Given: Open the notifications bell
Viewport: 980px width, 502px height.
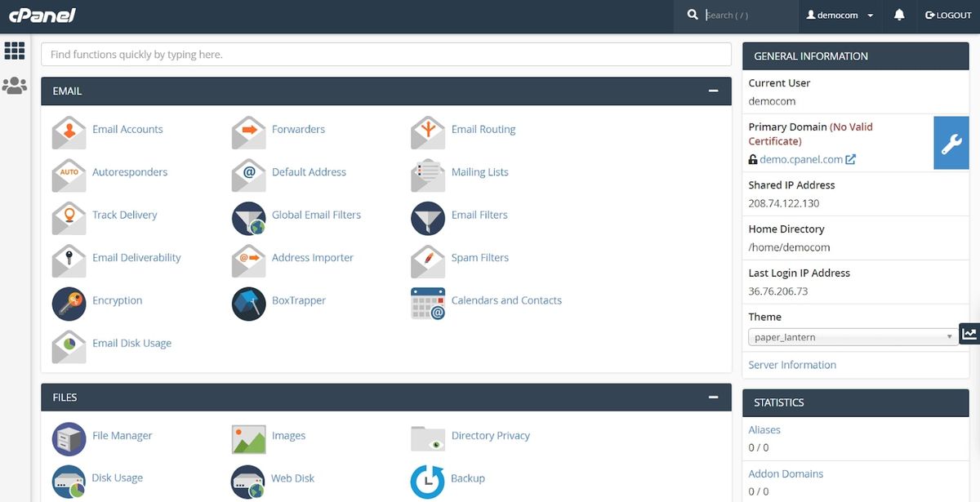Looking at the screenshot, I should [899, 15].
